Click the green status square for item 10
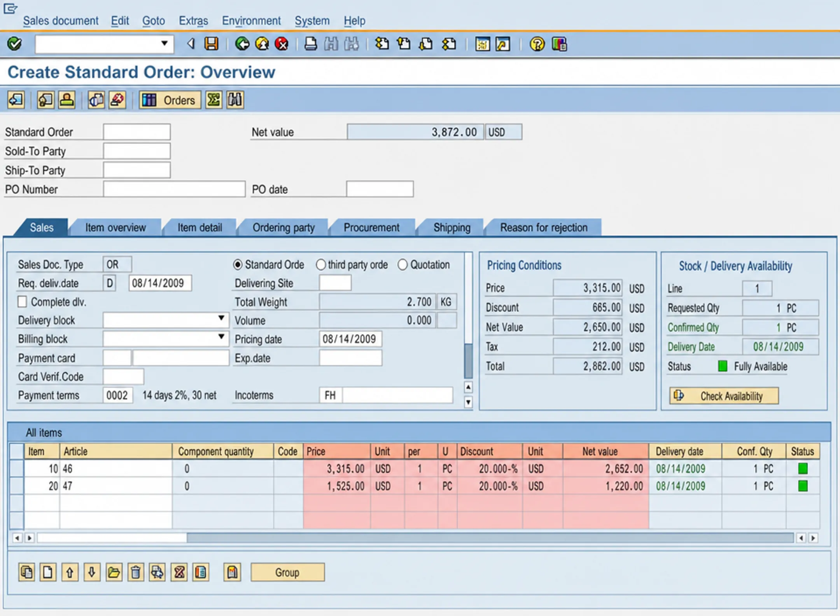Image resolution: width=840 pixels, height=616 pixels. click(803, 468)
